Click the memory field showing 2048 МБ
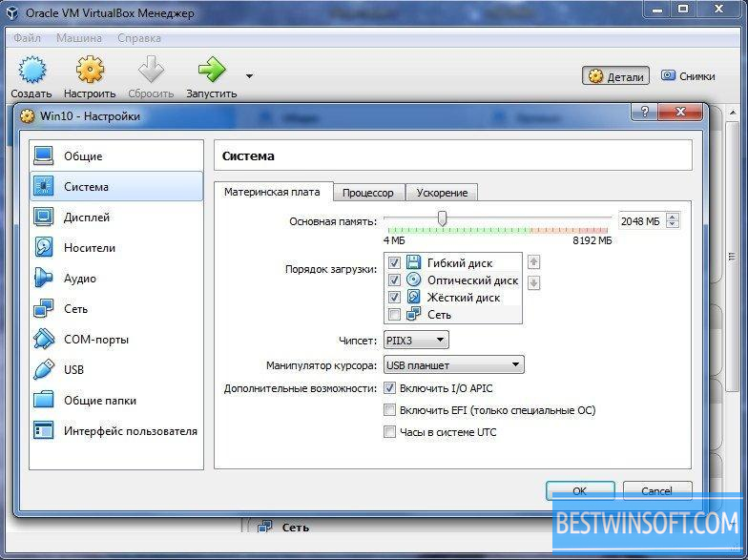Viewport: 748px width, 560px height. pyautogui.click(x=641, y=221)
